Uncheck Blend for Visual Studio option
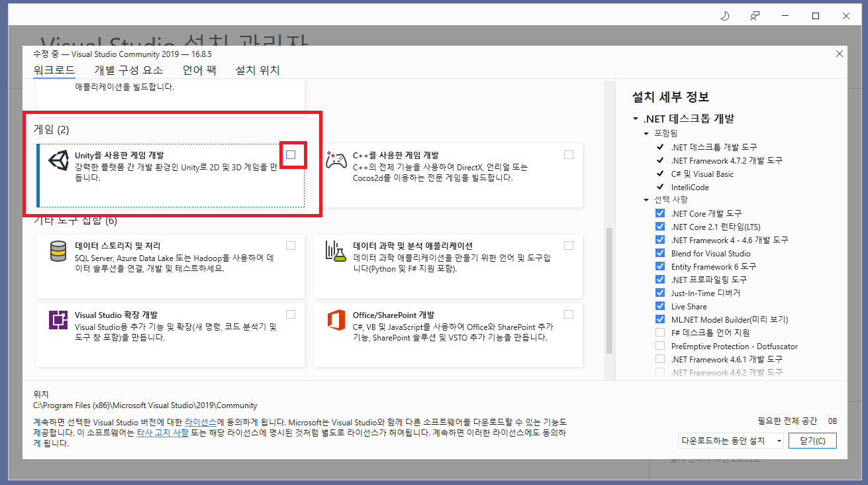This screenshot has width=868, height=485. pyautogui.click(x=660, y=253)
